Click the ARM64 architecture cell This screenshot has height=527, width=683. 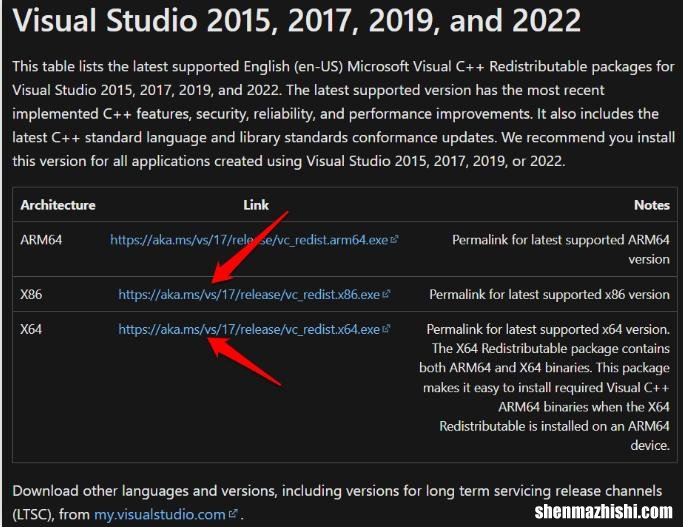click(x=41, y=240)
